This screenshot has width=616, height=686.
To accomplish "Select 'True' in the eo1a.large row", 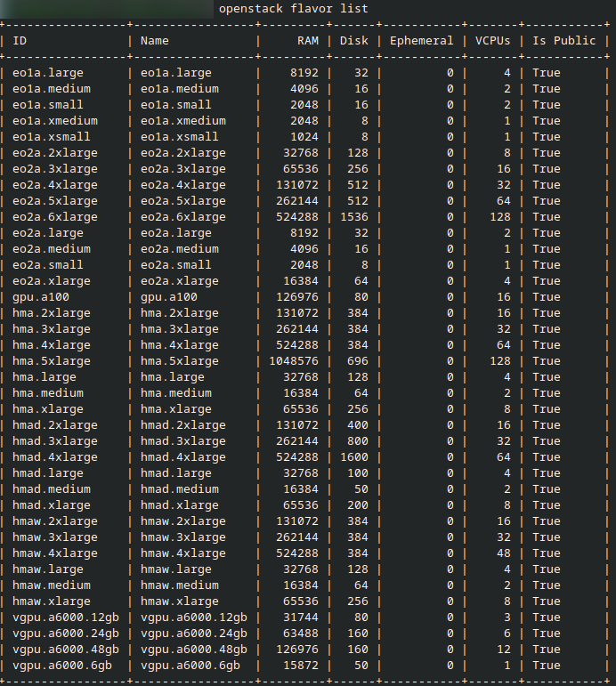I will [x=546, y=73].
